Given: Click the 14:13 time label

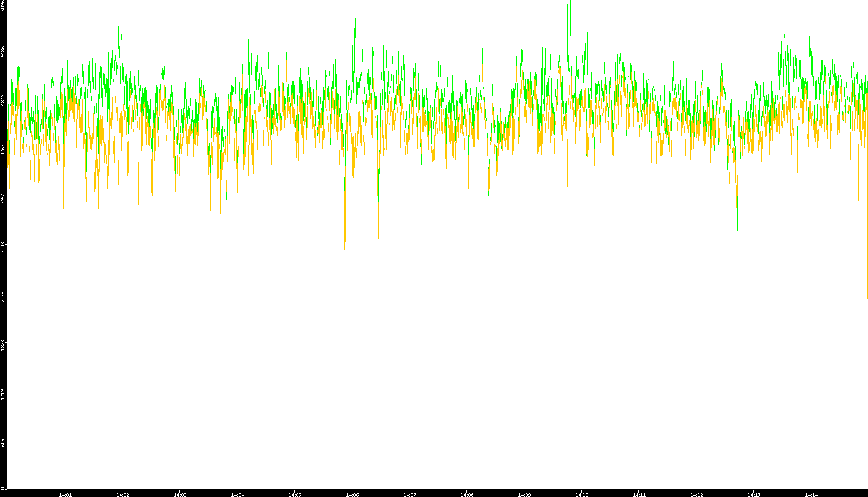Looking at the screenshot, I should tap(754, 495).
